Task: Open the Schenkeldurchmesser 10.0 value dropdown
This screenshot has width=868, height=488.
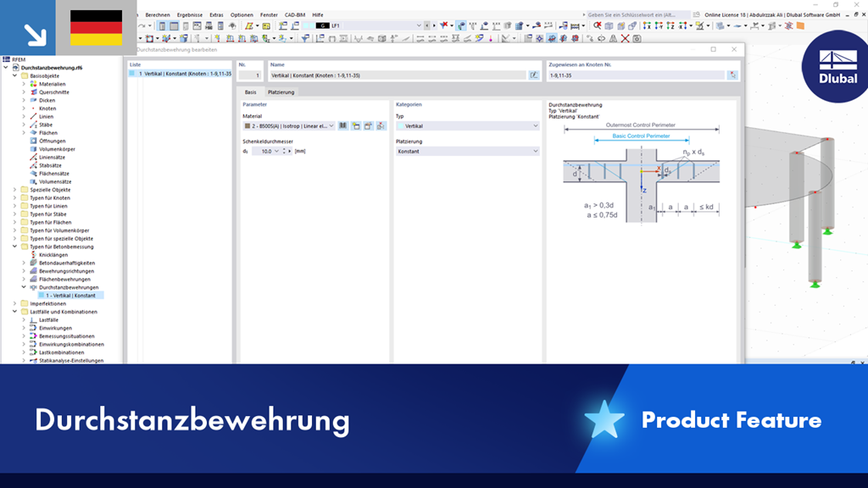Action: pyautogui.click(x=276, y=151)
